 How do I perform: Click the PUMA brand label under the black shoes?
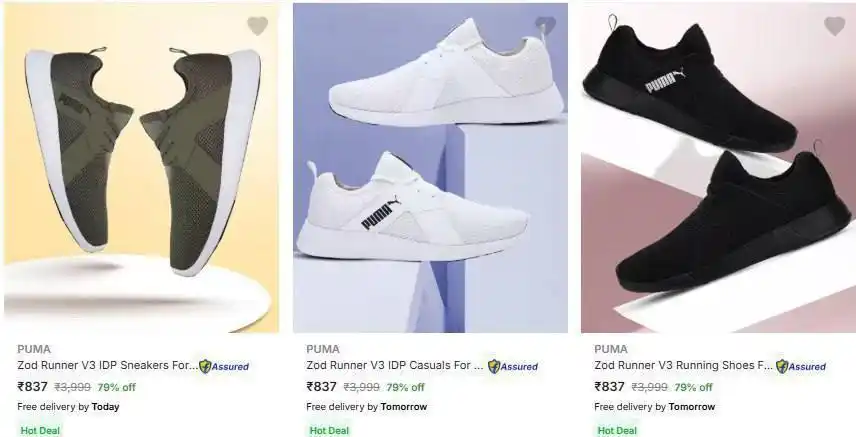point(611,349)
